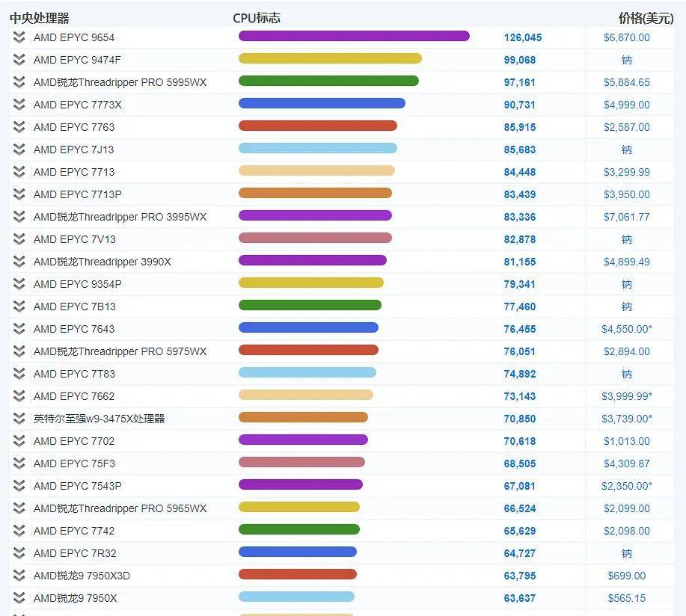Viewport: 686px width, 616px height.
Task: Expand the AMD EPYC 7R32 row chevron
Action: click(x=19, y=553)
